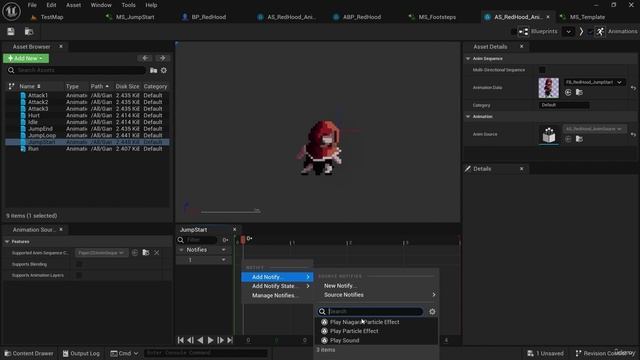Step to previous frame
Image resolution: width=640 pixels, height=360 pixels.
(x=191, y=340)
